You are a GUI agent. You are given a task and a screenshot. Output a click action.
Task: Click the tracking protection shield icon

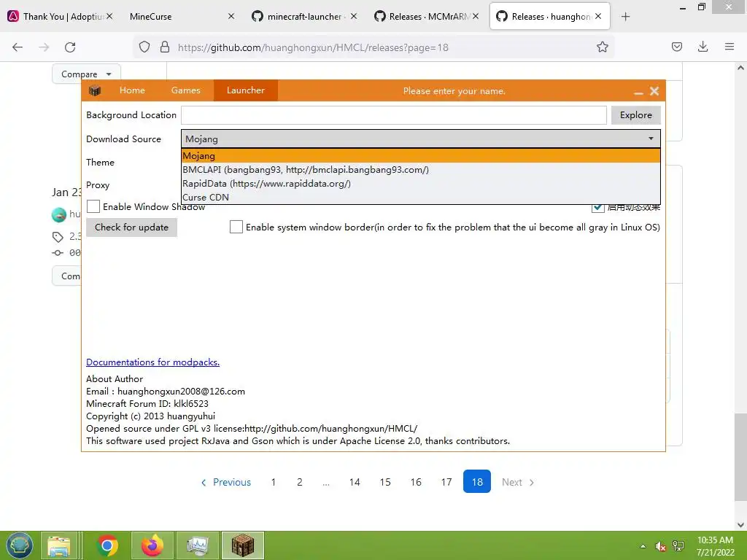click(x=144, y=47)
